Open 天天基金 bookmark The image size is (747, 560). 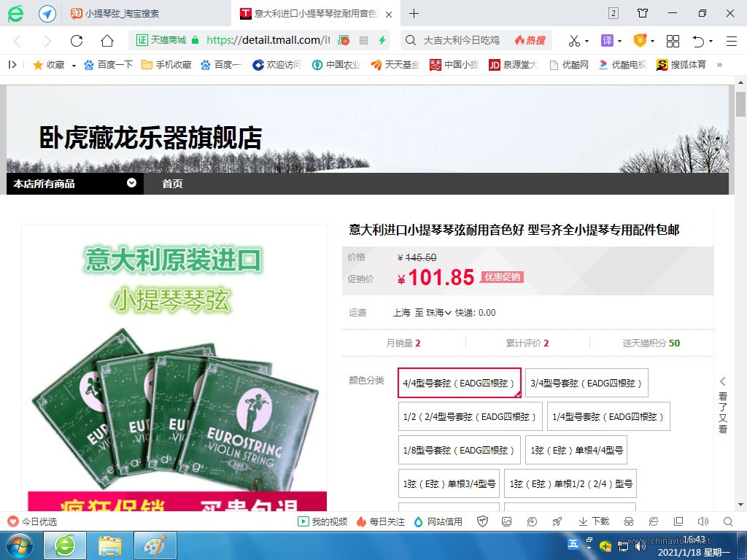point(395,65)
